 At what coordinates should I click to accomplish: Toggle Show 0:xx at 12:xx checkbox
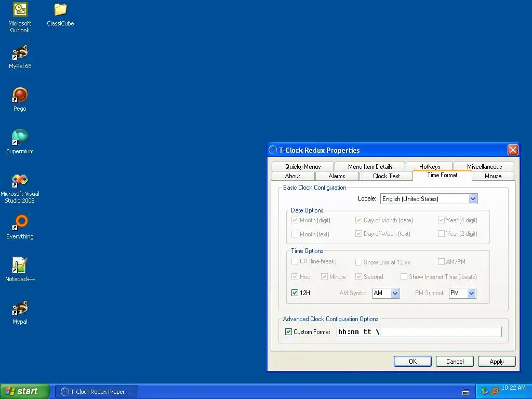[x=358, y=262]
